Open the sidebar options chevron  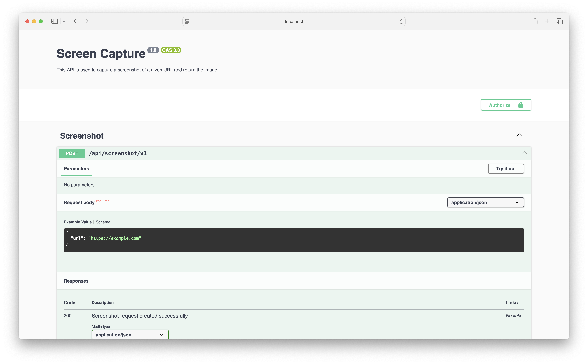point(64,21)
